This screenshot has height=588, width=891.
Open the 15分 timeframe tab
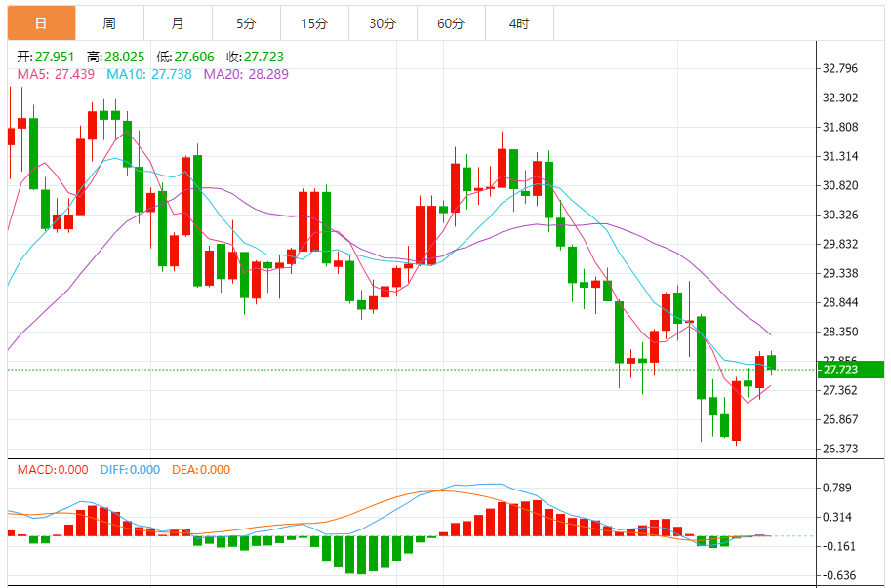314,23
